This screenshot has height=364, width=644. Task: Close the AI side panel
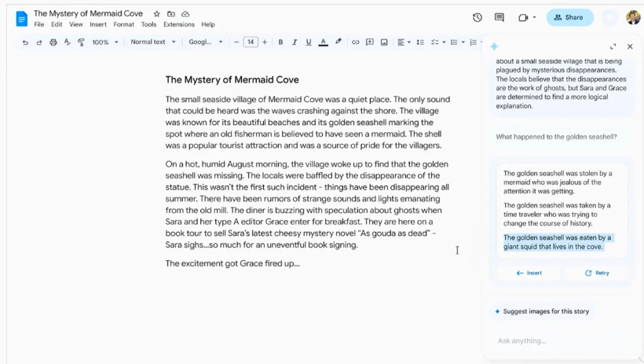point(630,47)
